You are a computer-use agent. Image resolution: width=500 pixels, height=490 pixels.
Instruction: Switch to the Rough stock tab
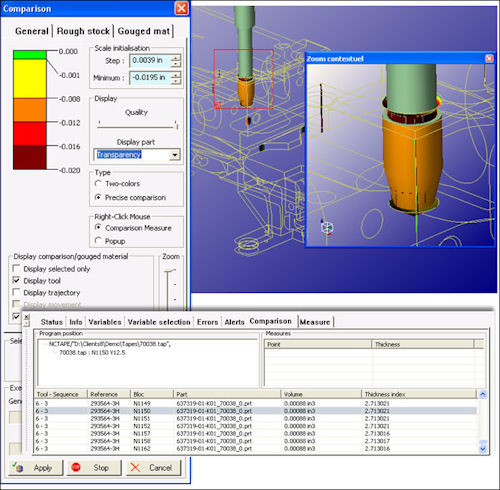83,31
